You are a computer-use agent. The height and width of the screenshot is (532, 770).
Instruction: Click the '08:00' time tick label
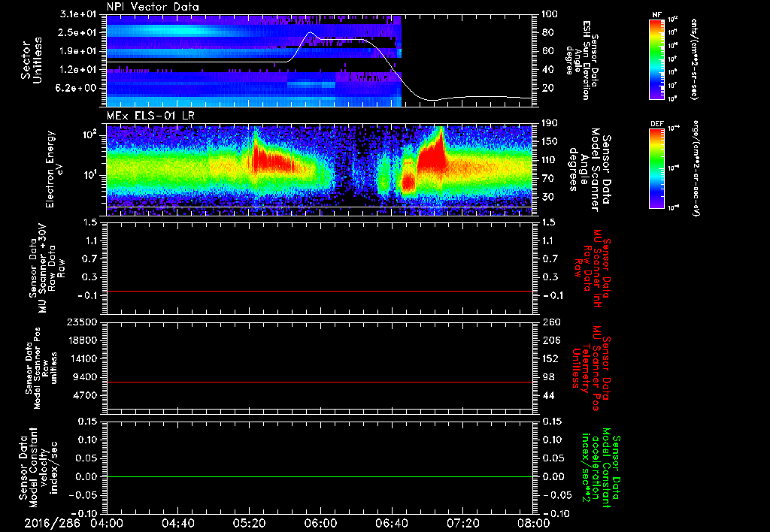coord(534,523)
